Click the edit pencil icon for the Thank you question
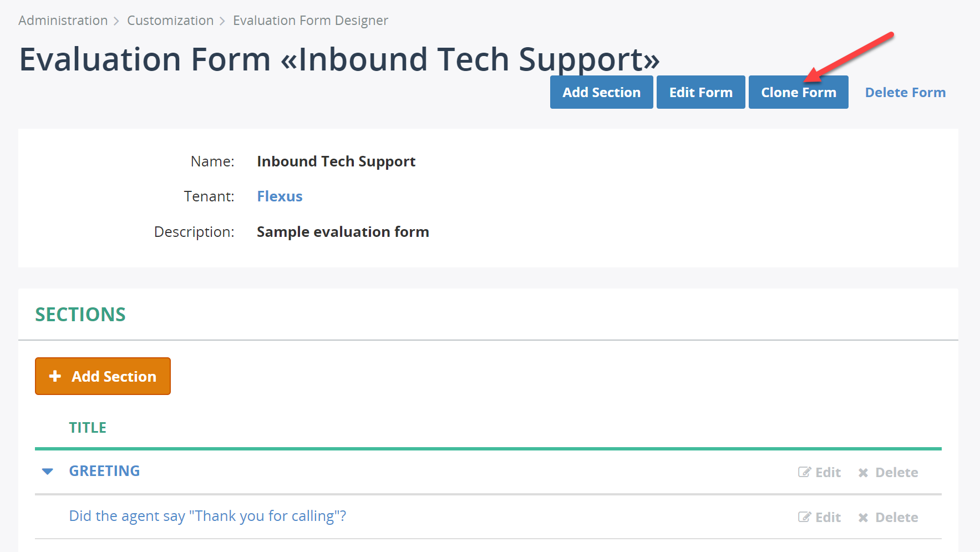The image size is (980, 552). [x=804, y=517]
